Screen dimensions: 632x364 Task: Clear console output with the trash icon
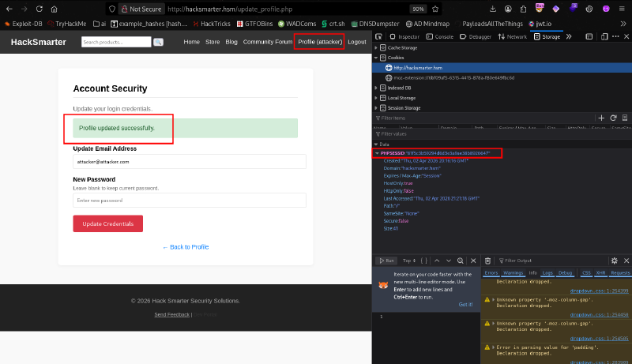click(487, 261)
